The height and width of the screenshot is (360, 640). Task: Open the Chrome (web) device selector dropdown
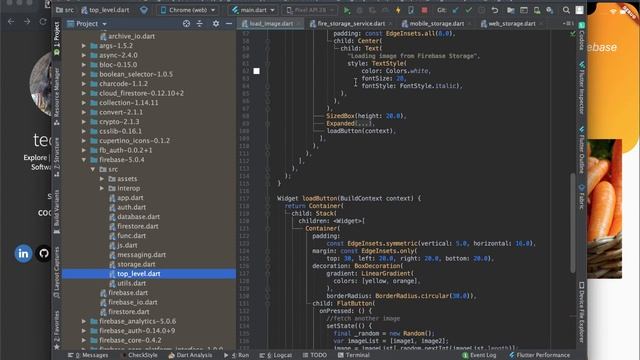click(x=188, y=10)
